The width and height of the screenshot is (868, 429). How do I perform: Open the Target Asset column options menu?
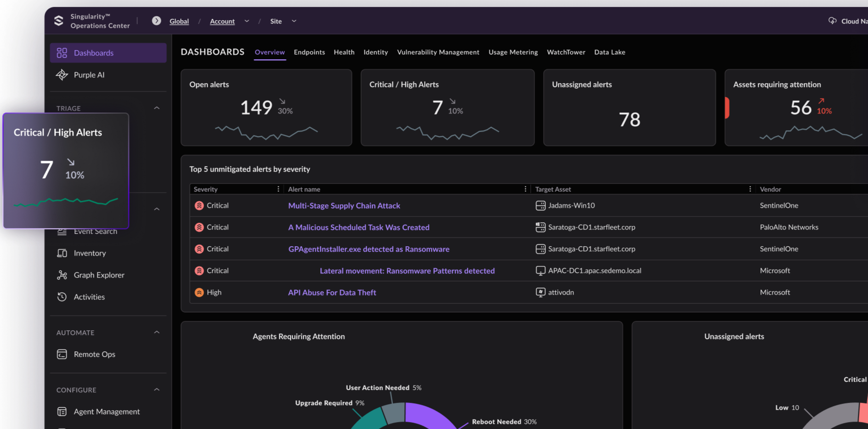(x=750, y=189)
